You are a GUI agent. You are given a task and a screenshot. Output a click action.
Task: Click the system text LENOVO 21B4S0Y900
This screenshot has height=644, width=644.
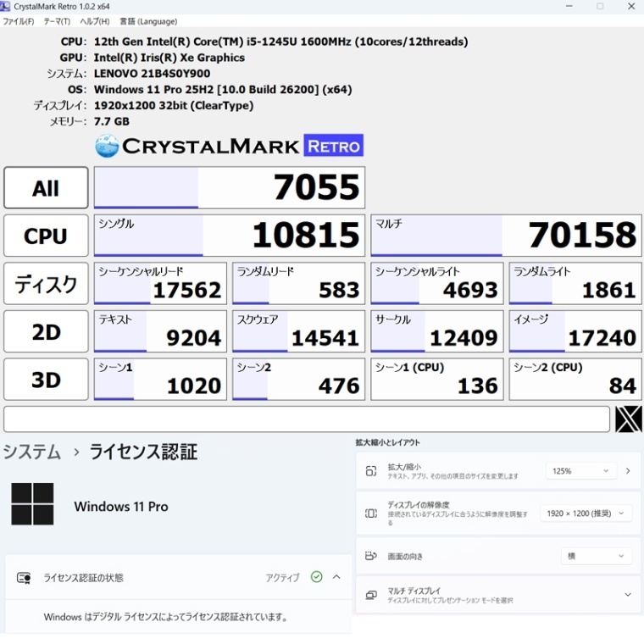point(152,74)
